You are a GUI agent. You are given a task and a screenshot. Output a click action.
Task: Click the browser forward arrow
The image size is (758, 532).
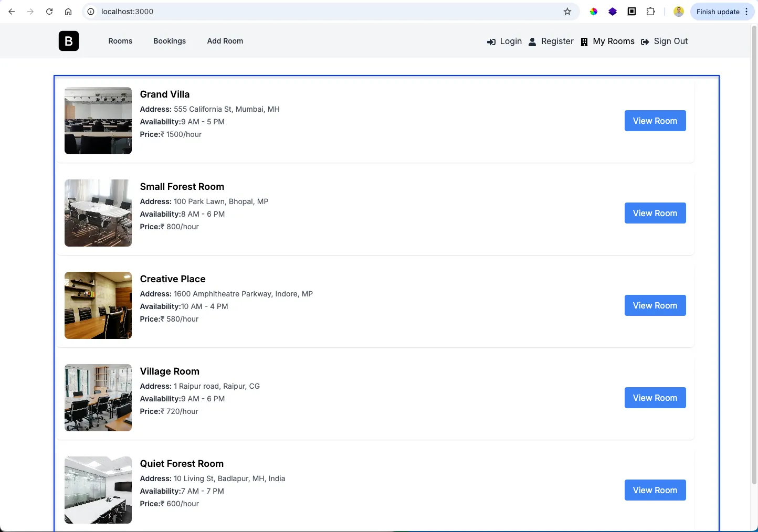pos(30,12)
